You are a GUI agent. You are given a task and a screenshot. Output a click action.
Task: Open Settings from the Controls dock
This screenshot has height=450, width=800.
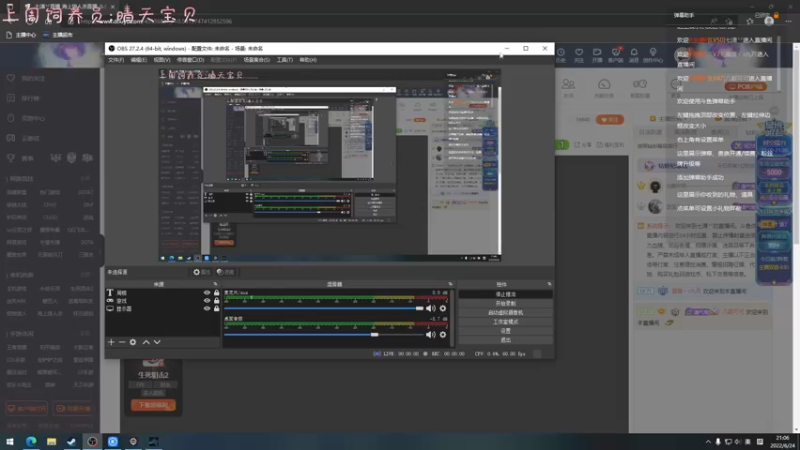pyautogui.click(x=506, y=331)
